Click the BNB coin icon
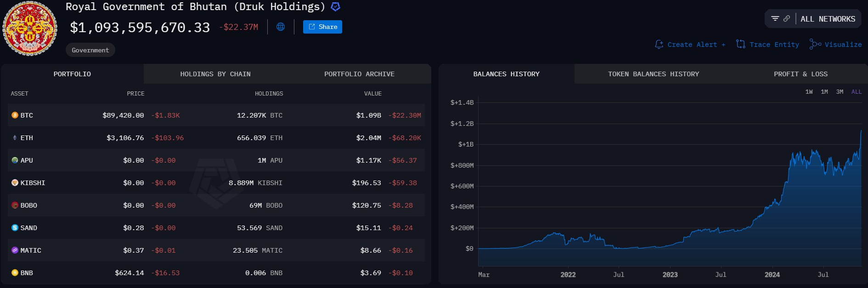The height and width of the screenshot is (288, 868). click(x=15, y=273)
